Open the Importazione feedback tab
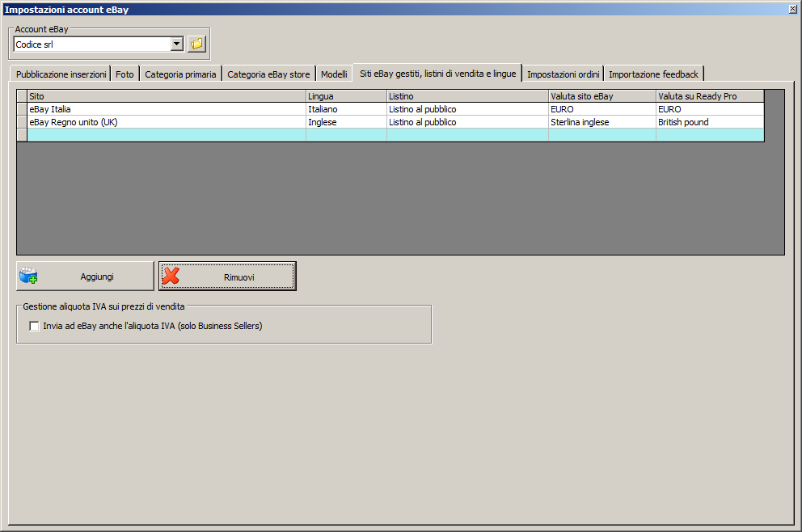 [x=653, y=74]
